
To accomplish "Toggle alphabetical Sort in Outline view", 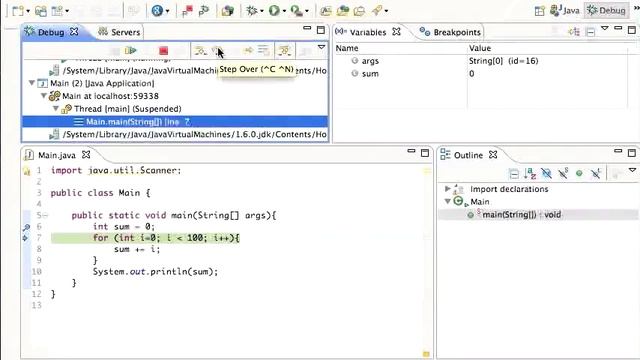I will coord(530,174).
